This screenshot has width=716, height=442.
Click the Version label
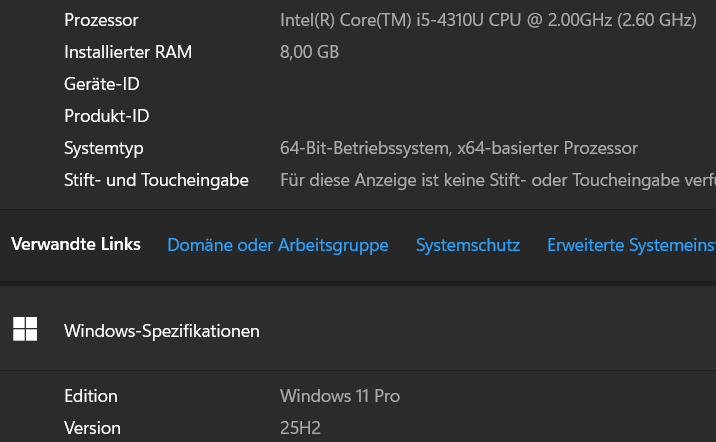92,428
